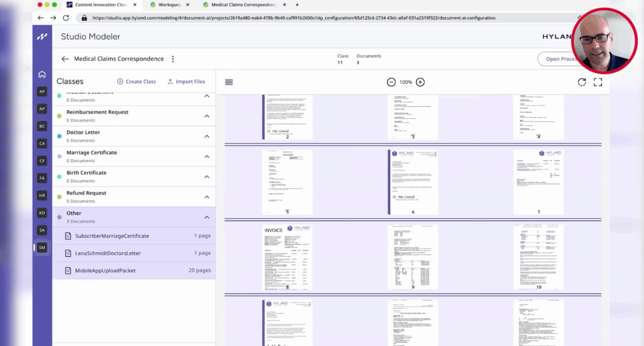The width and height of the screenshot is (644, 346).
Task: Select the Birth Certificate class
Action: click(134, 177)
